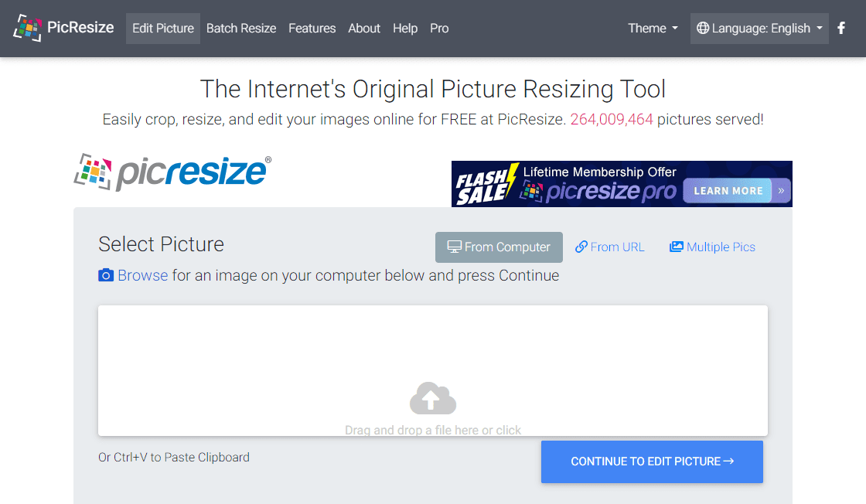866x504 pixels.
Task: Click the globe icon in the Language button
Action: click(702, 28)
